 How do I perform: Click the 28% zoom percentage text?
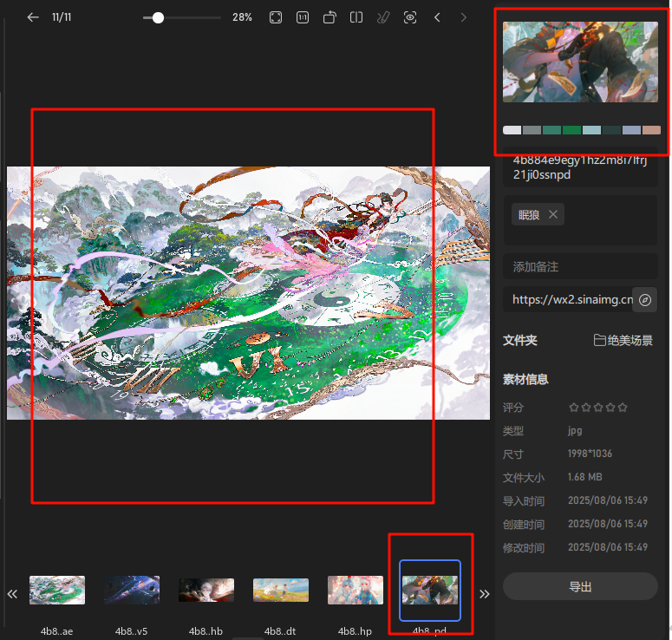tap(242, 17)
